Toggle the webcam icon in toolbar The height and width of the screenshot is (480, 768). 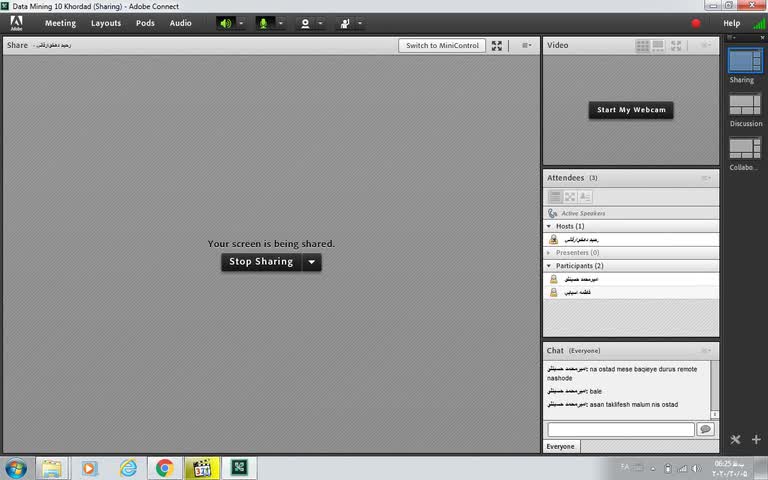pos(305,23)
